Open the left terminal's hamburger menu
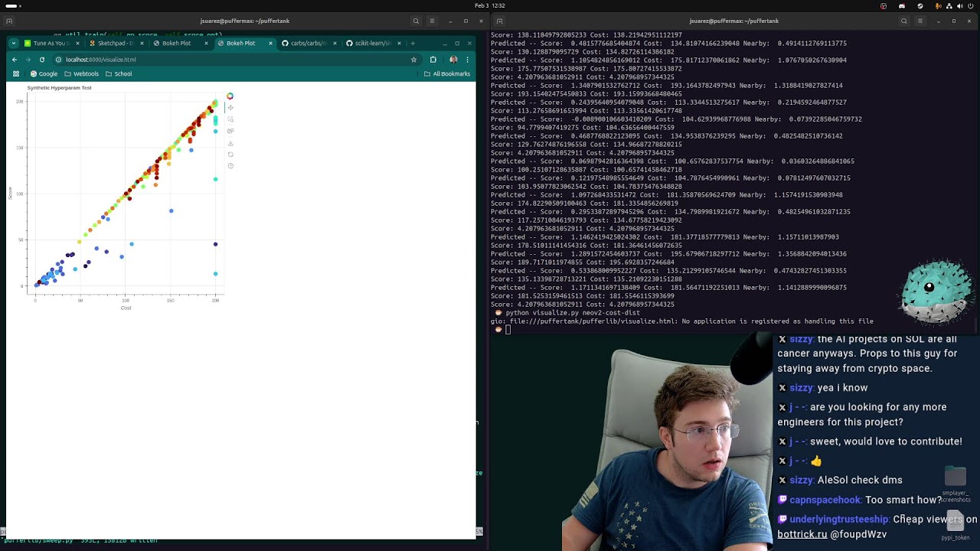This screenshot has height=551, width=980. pyautogui.click(x=433, y=21)
